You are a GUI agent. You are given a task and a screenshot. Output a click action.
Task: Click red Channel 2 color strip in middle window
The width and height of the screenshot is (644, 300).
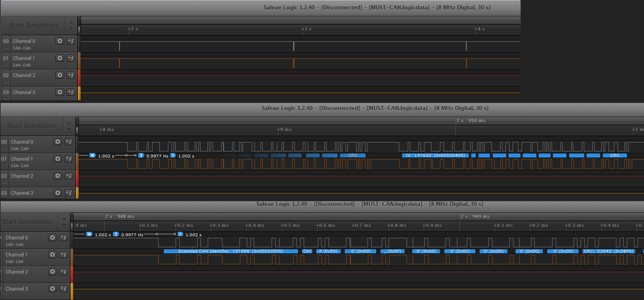(77, 179)
